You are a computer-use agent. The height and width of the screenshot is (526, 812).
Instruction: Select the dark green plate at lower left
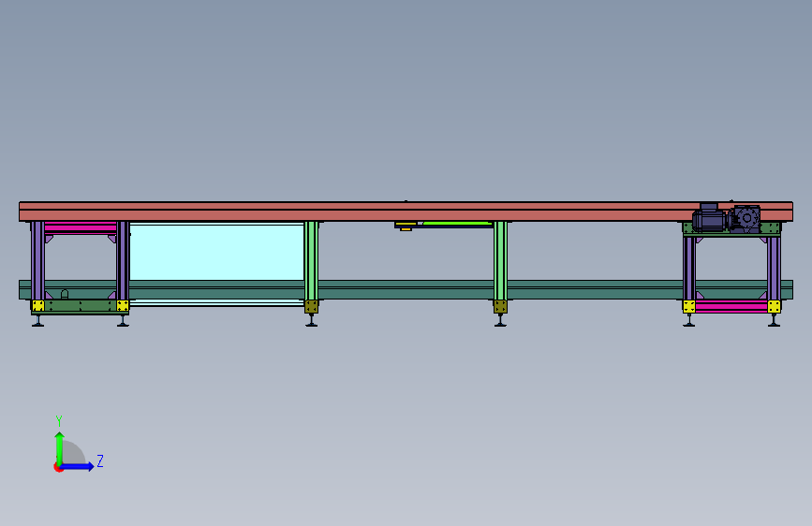pos(81,306)
